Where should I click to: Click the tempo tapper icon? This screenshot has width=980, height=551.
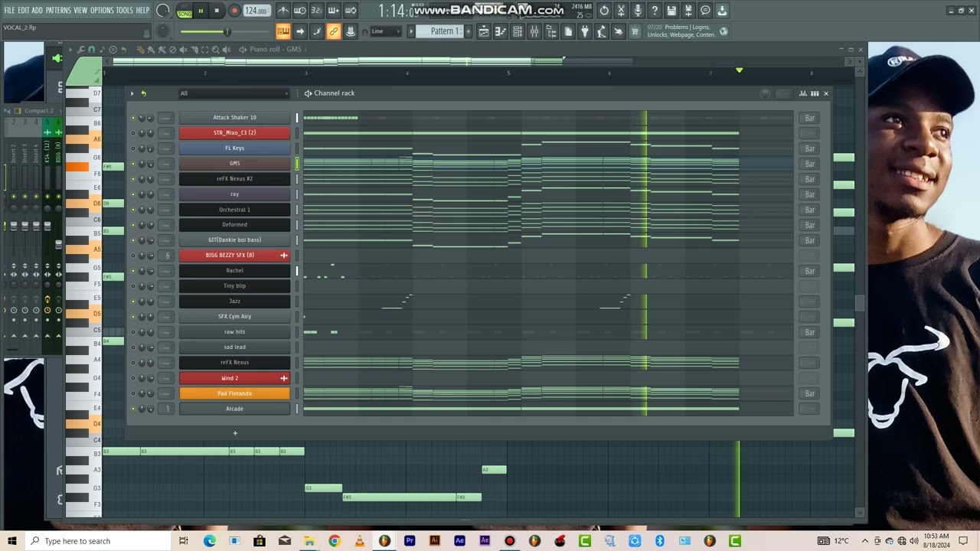[602, 31]
